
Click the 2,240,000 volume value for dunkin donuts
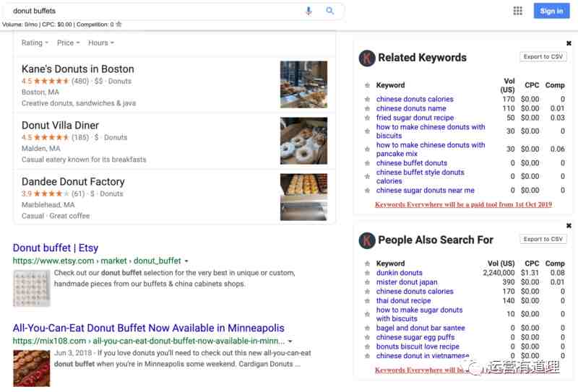499,273
